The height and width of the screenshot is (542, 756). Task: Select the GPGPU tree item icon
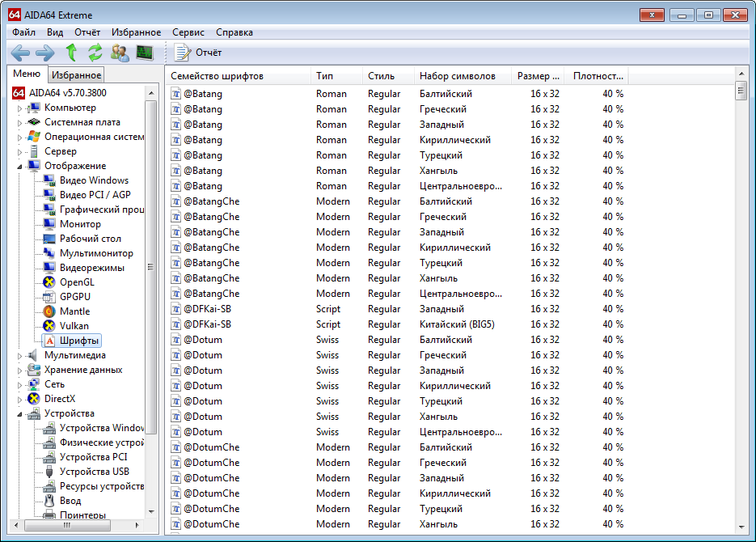click(x=49, y=297)
